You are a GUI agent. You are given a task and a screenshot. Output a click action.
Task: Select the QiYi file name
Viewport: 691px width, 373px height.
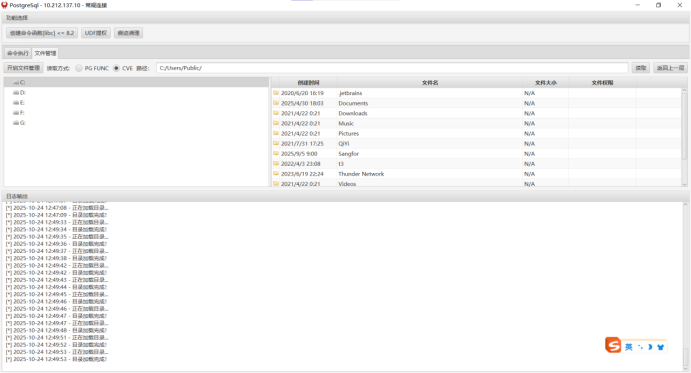tap(344, 144)
